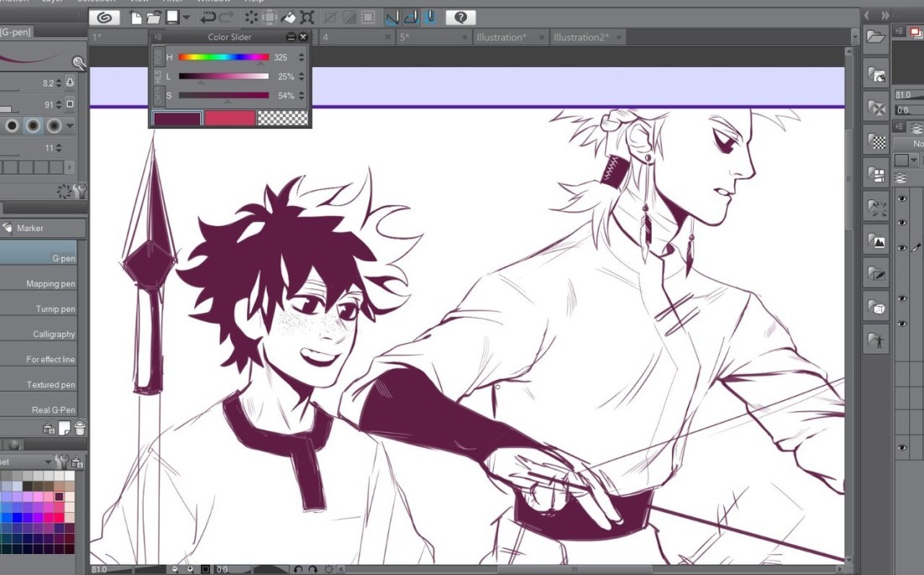Expand the Save options arrow
The height and width of the screenshot is (575, 924).
click(186, 18)
